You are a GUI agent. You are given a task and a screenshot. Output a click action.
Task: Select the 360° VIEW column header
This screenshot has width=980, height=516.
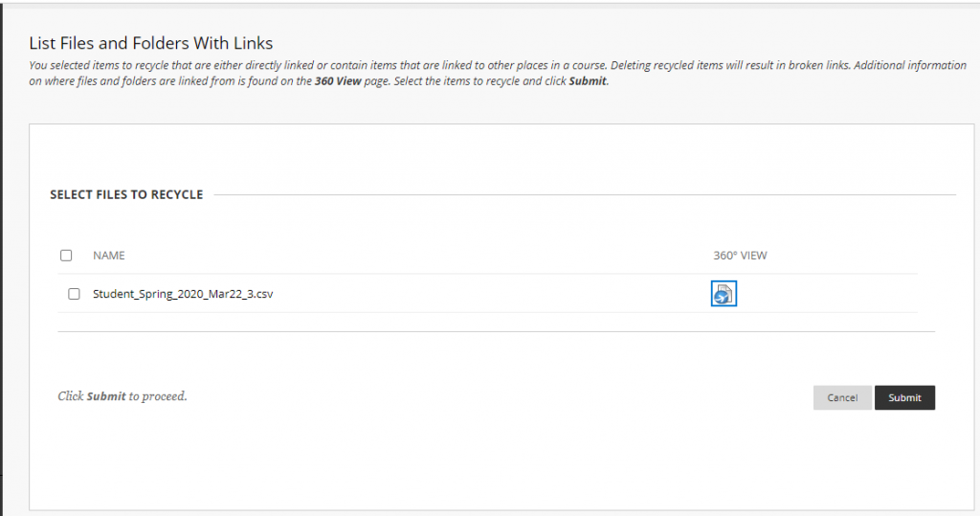[x=740, y=256]
